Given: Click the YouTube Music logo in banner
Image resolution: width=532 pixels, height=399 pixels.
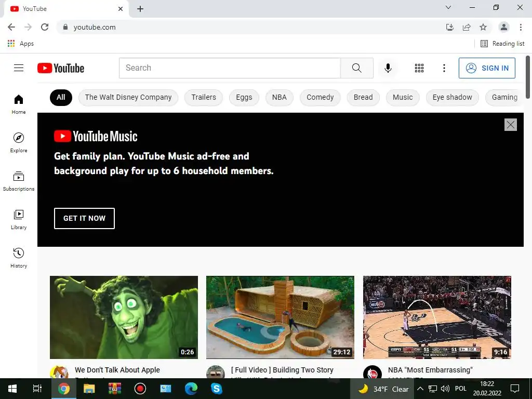Looking at the screenshot, I should pos(96,136).
